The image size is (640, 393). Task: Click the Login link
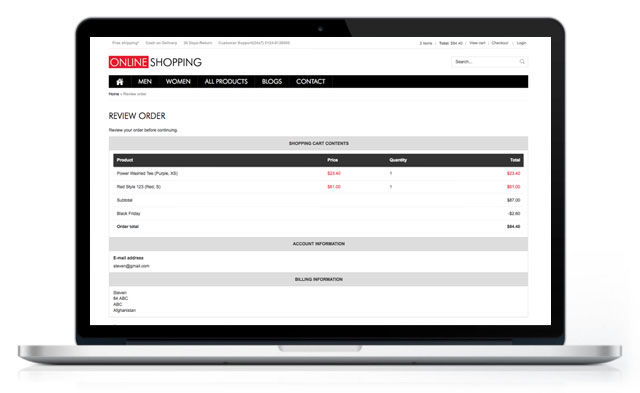(x=521, y=43)
